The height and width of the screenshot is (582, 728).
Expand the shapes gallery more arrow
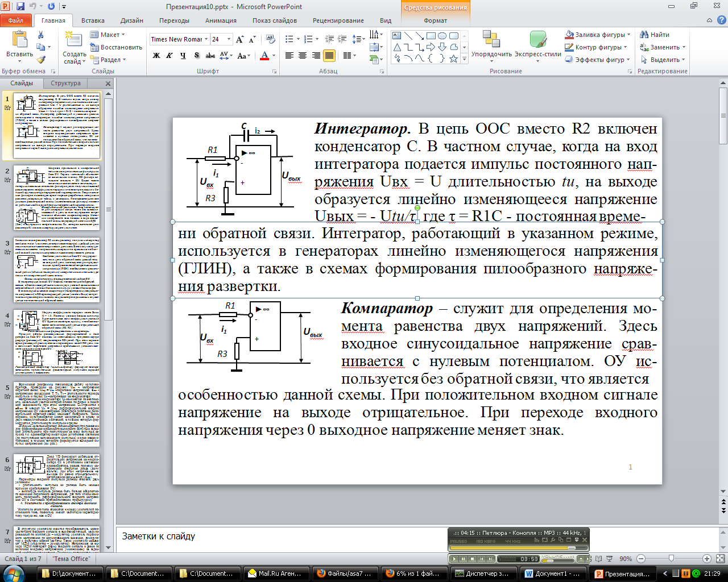point(464,59)
